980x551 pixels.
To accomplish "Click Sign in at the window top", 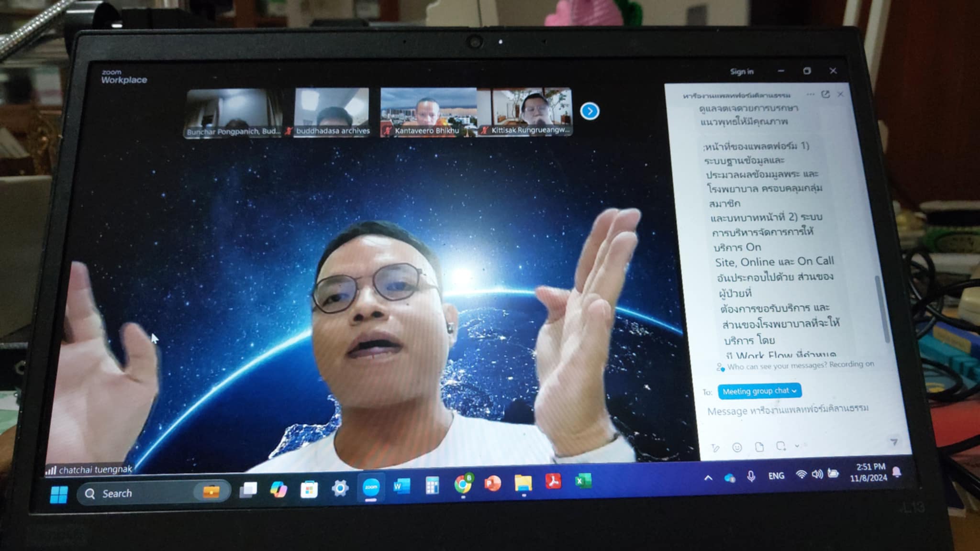I will (x=742, y=72).
